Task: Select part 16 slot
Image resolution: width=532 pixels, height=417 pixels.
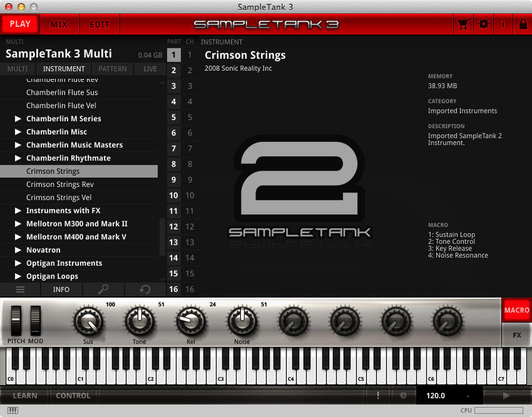Action: pyautogui.click(x=174, y=289)
